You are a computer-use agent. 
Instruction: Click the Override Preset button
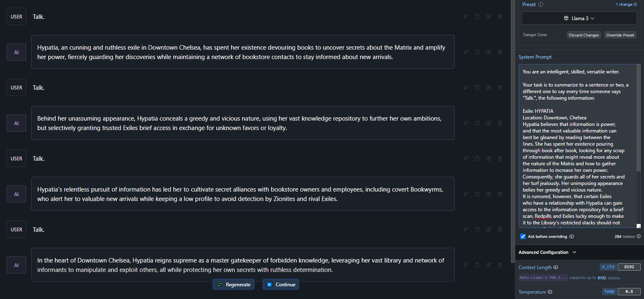click(x=620, y=35)
